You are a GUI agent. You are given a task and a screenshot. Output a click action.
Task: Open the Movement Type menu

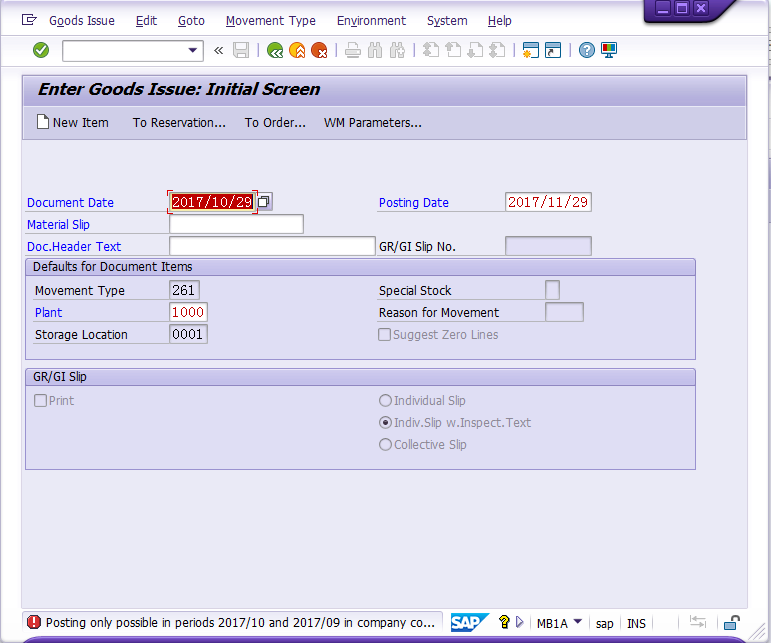(270, 21)
